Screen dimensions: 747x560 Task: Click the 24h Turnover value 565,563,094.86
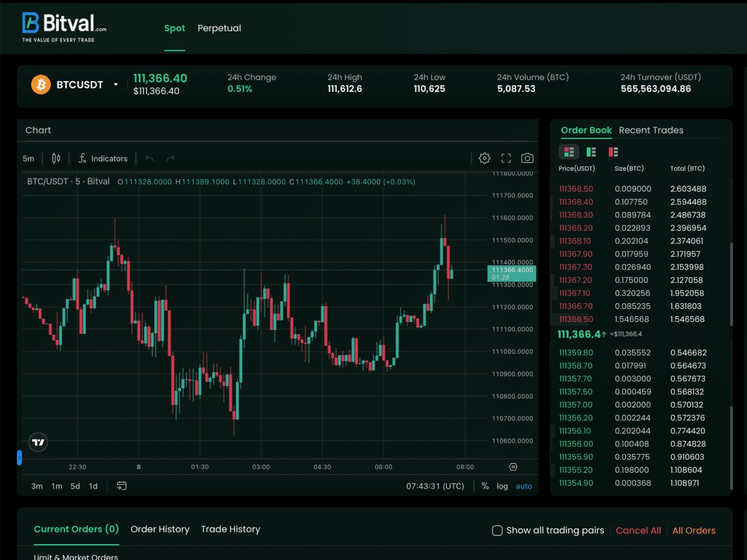655,89
